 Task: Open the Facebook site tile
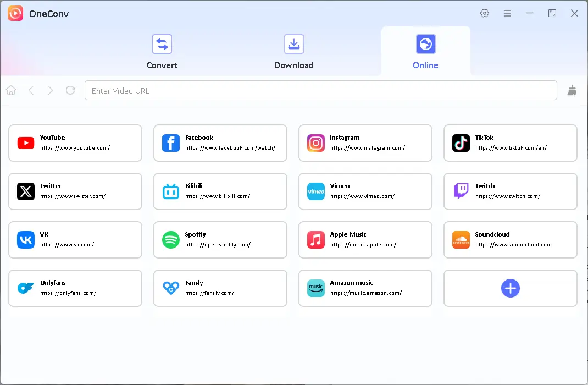pyautogui.click(x=220, y=143)
